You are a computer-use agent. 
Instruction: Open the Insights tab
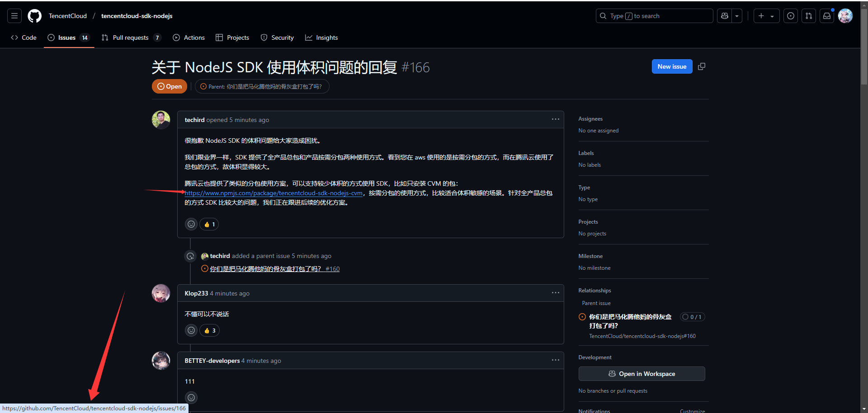321,38
